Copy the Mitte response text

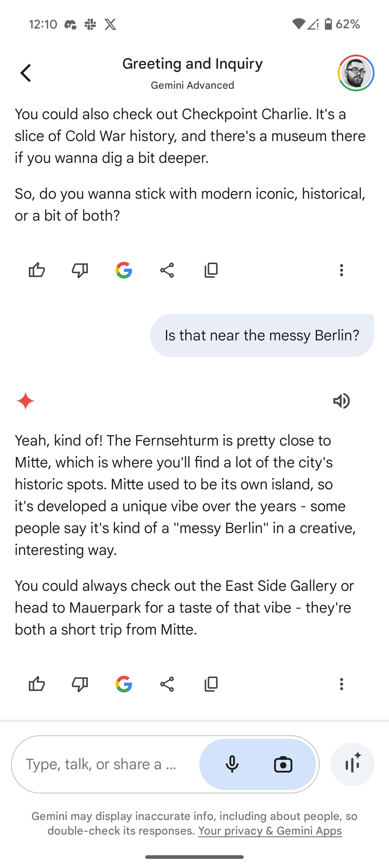coord(211,684)
